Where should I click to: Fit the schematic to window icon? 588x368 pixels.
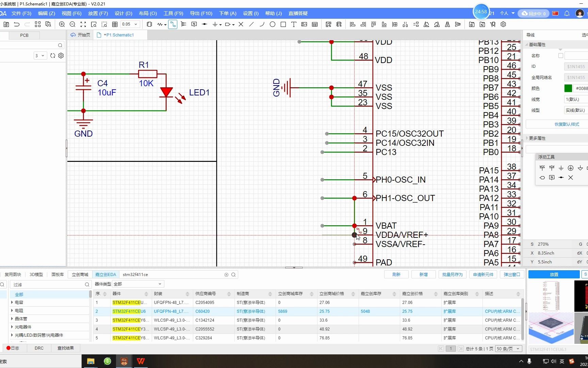[x=83, y=24]
